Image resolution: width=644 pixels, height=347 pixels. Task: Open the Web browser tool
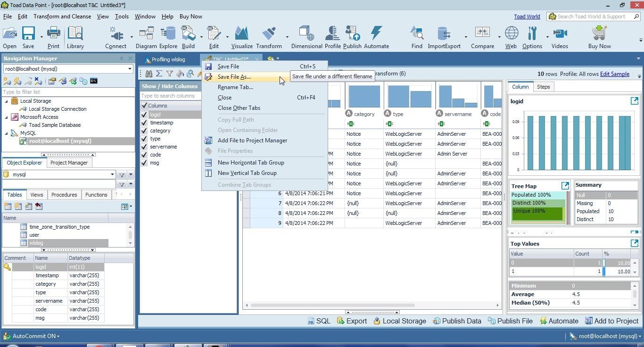[511, 37]
